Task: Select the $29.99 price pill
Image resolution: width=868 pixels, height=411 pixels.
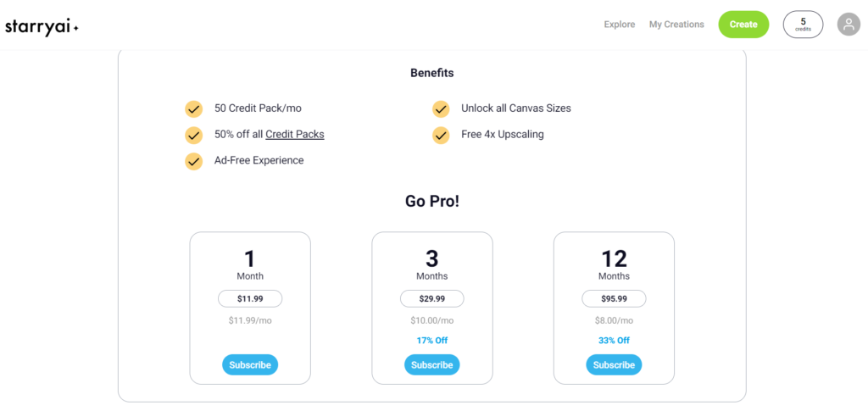Action: pos(431,298)
